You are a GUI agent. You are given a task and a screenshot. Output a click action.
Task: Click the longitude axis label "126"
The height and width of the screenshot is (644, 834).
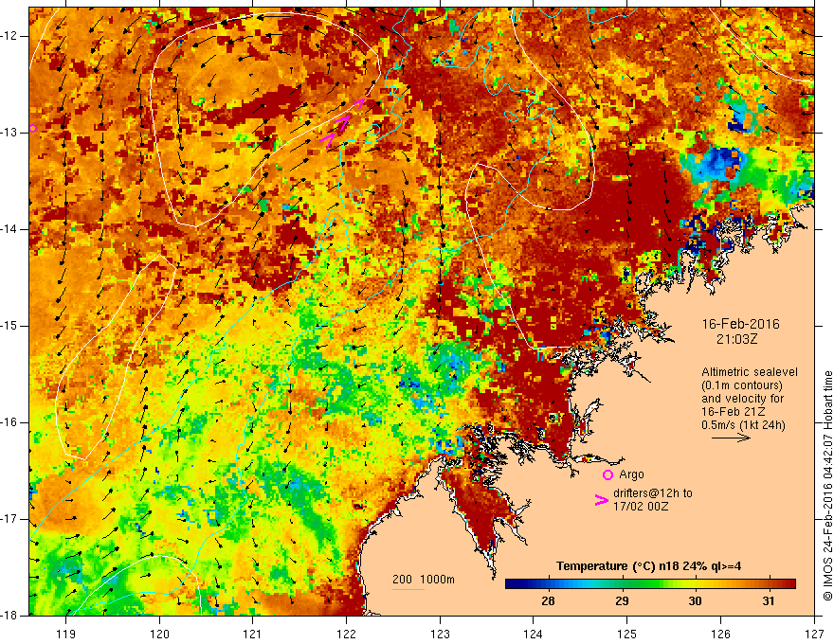coord(720,635)
